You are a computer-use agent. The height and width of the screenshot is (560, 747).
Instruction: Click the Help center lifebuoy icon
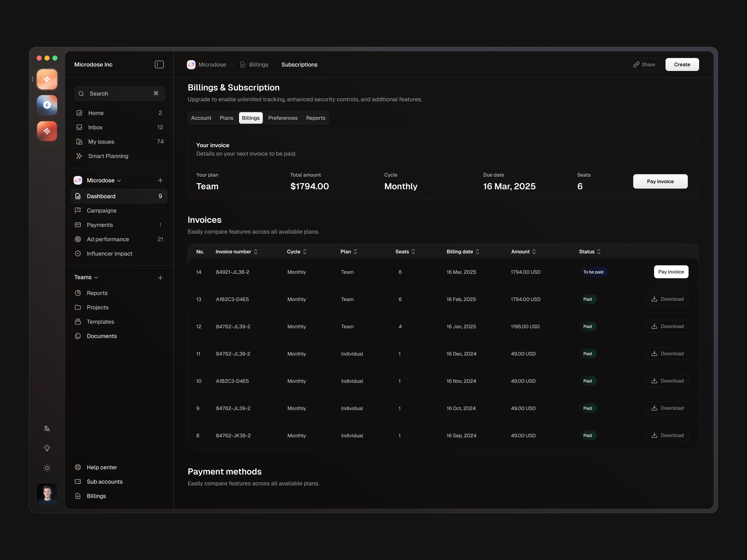(78, 467)
